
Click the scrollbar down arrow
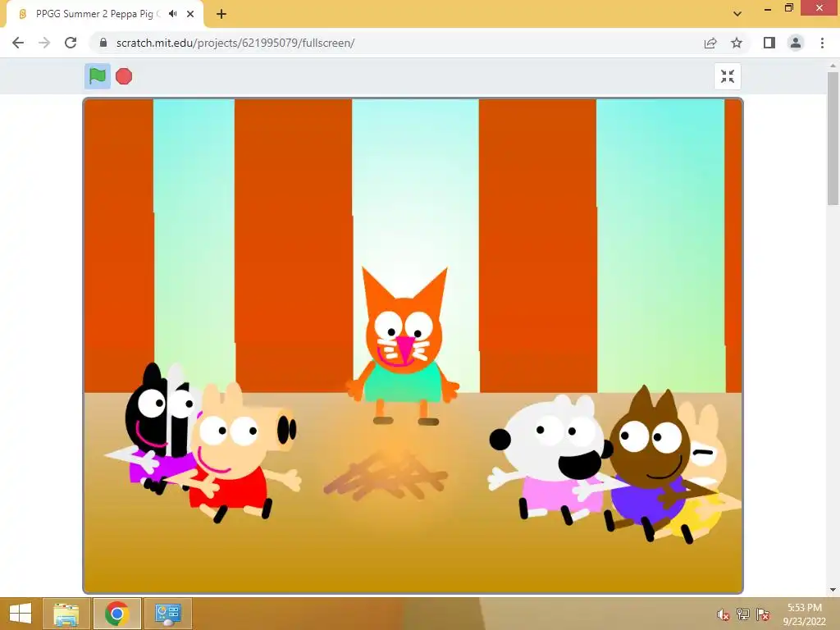pos(833,590)
